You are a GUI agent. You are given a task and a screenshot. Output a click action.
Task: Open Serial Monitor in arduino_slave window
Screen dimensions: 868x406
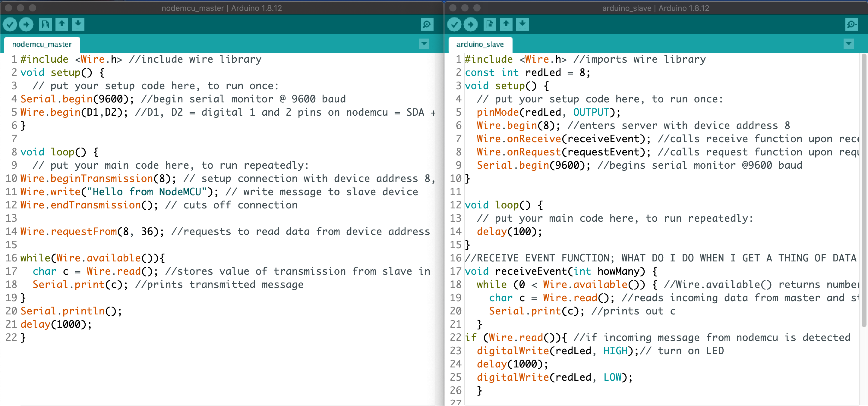[x=851, y=24]
